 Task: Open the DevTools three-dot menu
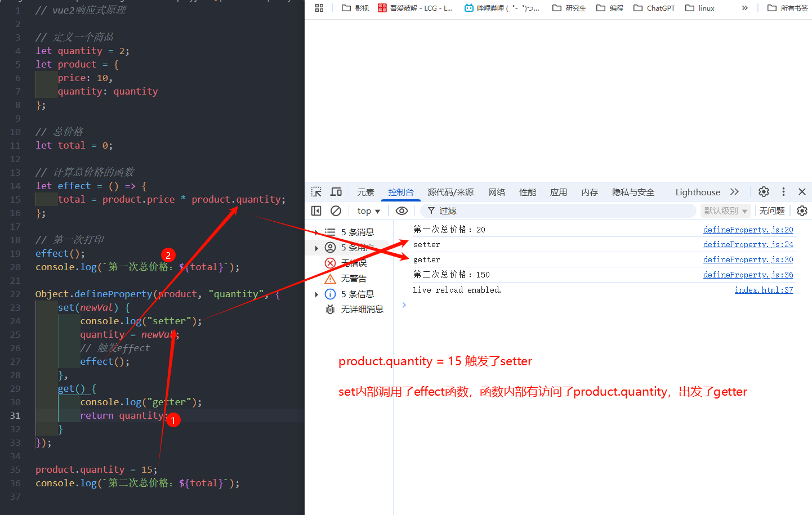pos(783,192)
